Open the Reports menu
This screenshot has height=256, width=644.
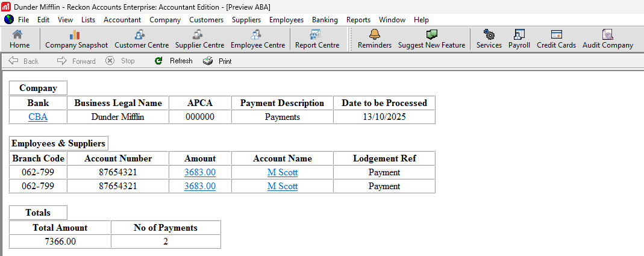point(358,20)
